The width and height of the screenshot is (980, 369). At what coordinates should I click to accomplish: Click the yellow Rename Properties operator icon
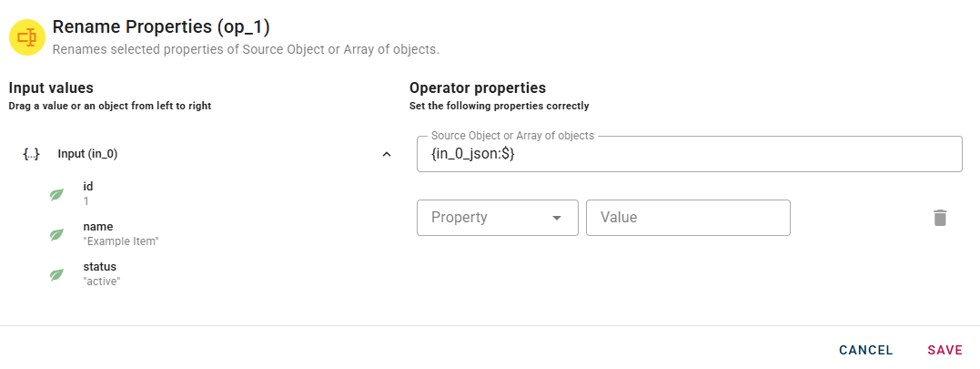pyautogui.click(x=26, y=37)
